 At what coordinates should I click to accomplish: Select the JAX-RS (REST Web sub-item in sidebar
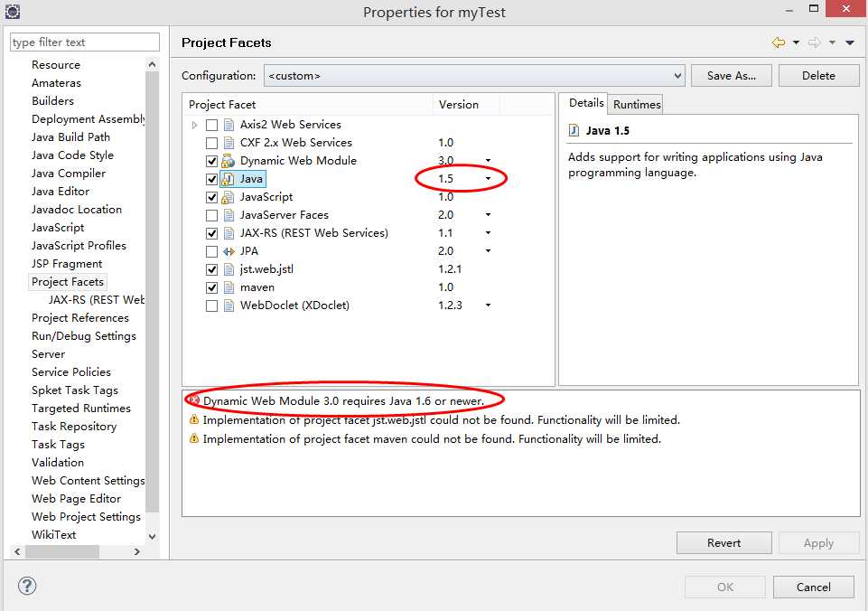coord(97,300)
